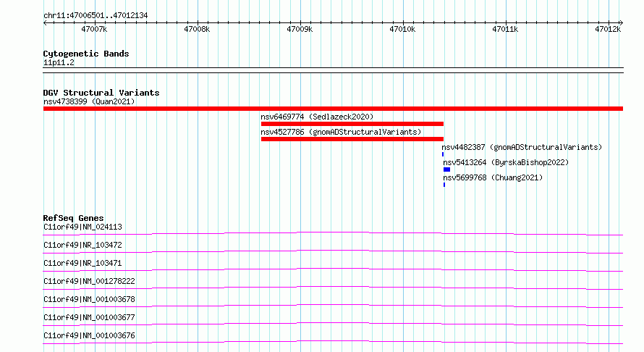Click the red nsv4738399 variant bar
The width and height of the screenshot is (644, 352).
coord(333,109)
